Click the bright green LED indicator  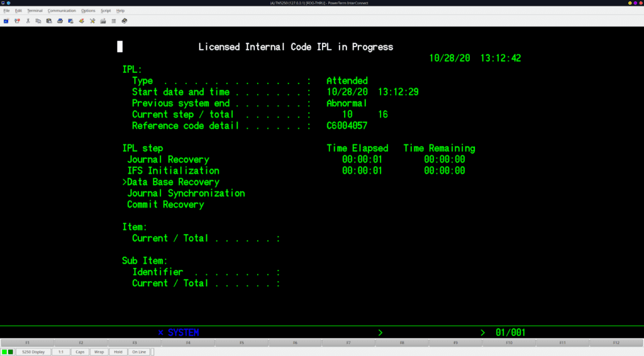point(4,352)
